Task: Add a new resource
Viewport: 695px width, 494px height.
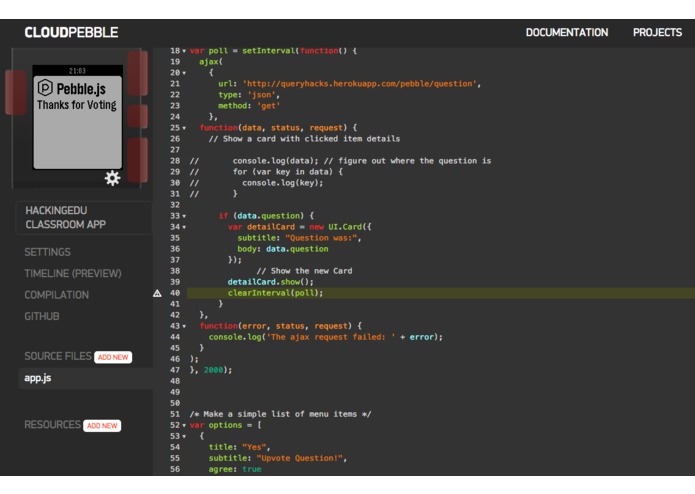Action: coord(102,425)
